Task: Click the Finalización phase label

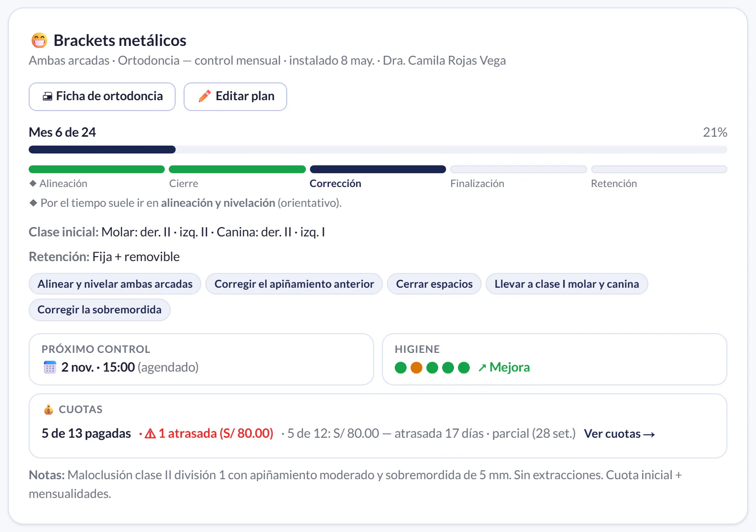Action: 477,184
